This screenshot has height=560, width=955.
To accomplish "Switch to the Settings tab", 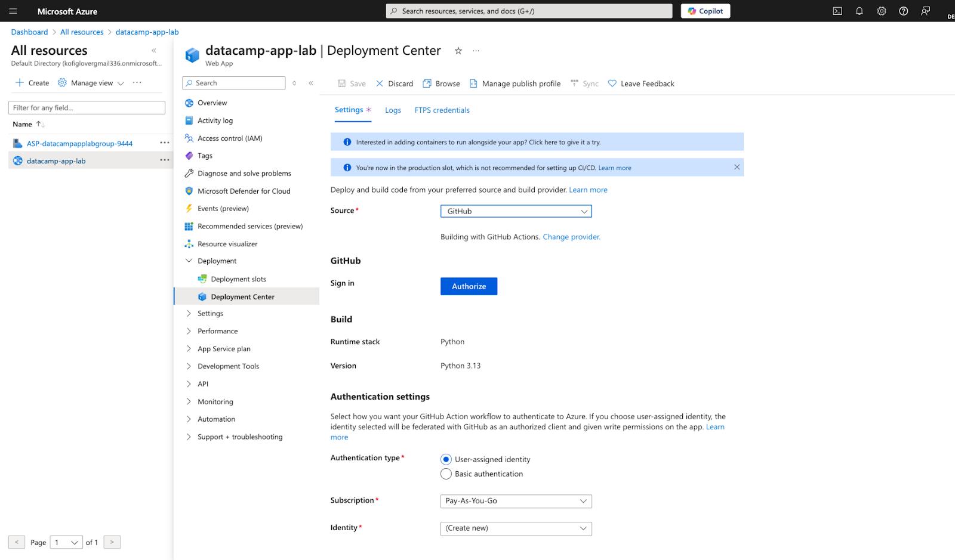I will 353,110.
